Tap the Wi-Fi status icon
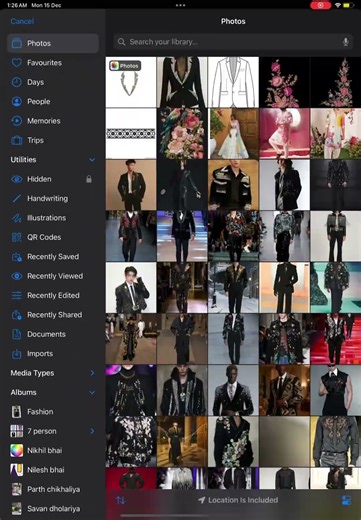361x520 pixels. (338, 5)
